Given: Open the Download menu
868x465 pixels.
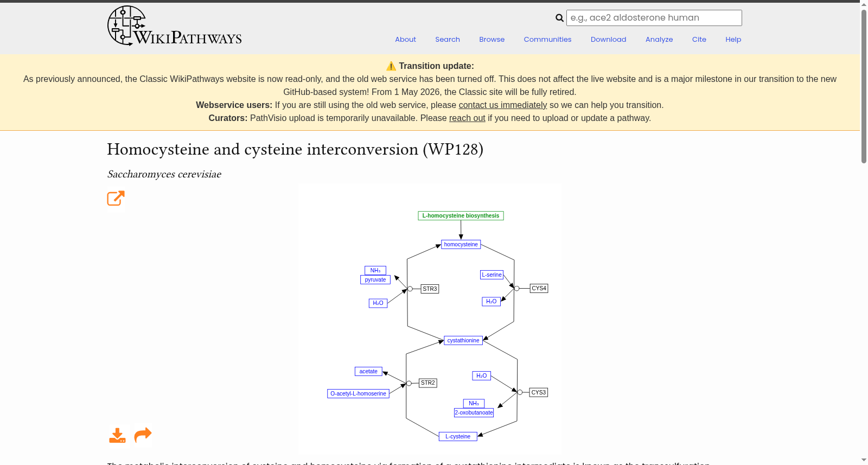Looking at the screenshot, I should (608, 40).
